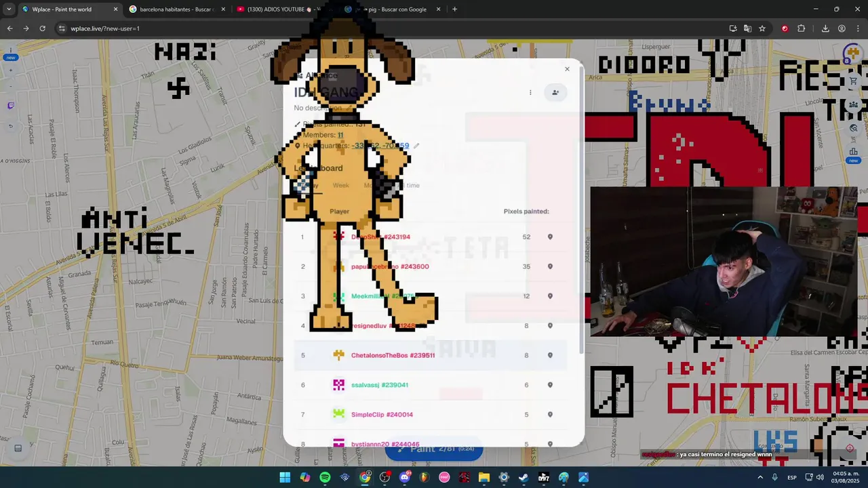This screenshot has height=488, width=868.
Task: Open a new browser tab
Action: click(x=454, y=9)
